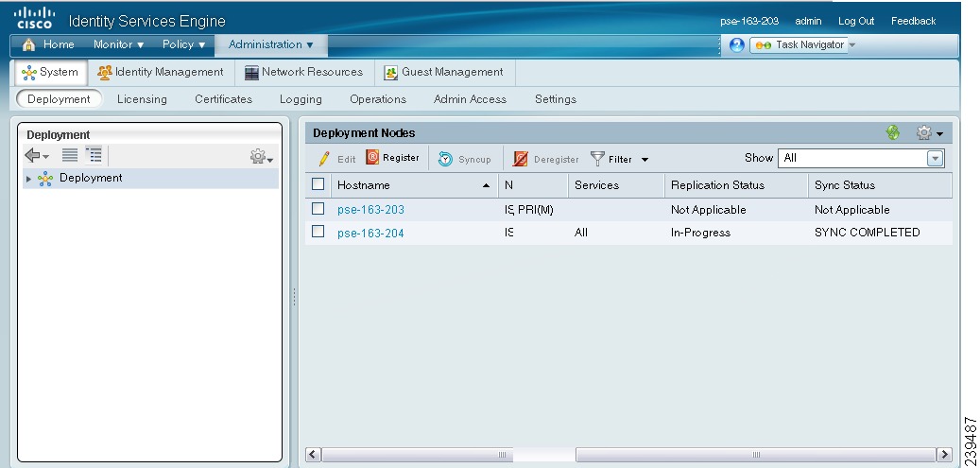Image resolution: width=980 pixels, height=468 pixels.
Task: Open the Operations sub-tab
Action: tap(377, 99)
